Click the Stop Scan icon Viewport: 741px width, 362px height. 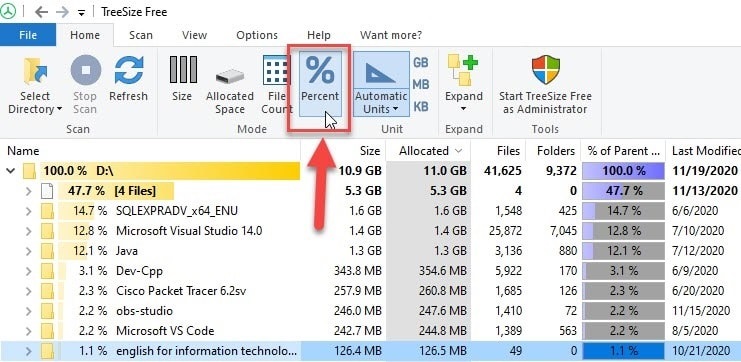tap(86, 70)
